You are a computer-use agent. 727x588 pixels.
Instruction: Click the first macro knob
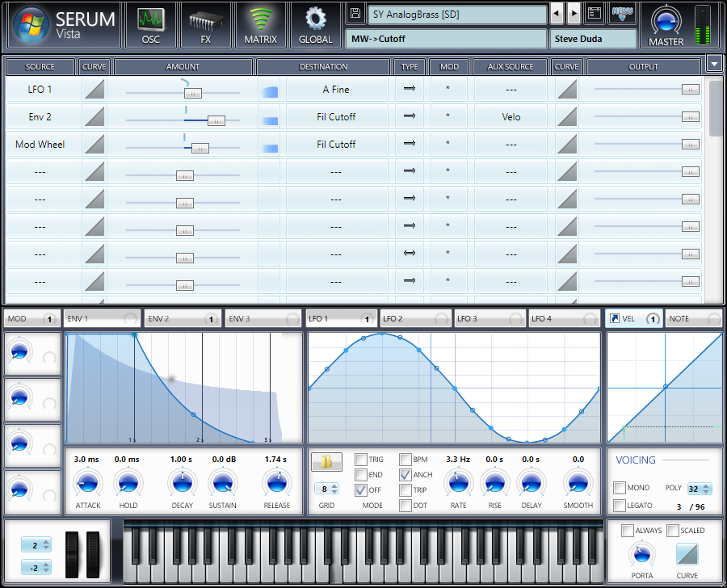(x=19, y=351)
